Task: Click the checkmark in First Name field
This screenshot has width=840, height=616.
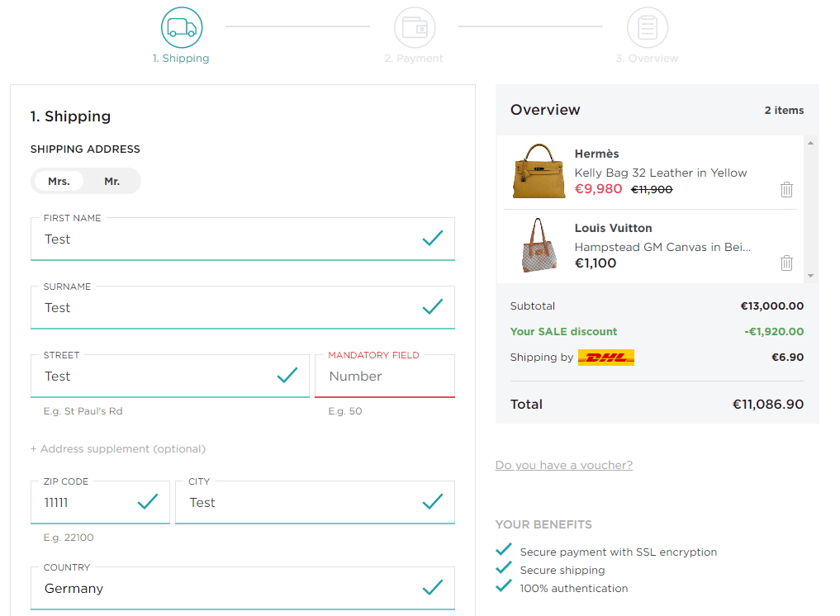Action: point(432,238)
